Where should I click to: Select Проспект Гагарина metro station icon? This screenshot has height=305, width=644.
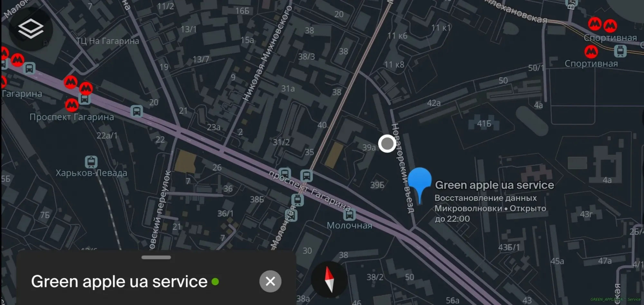point(72,105)
